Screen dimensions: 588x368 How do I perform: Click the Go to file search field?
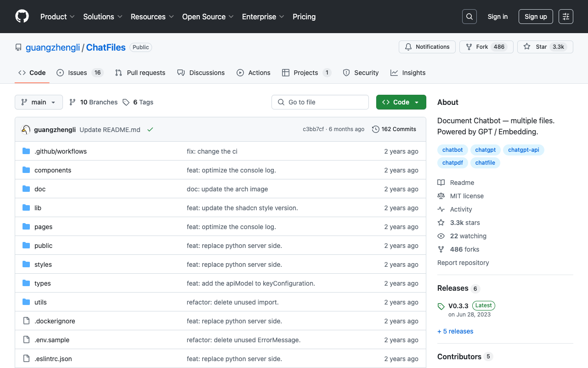point(320,102)
